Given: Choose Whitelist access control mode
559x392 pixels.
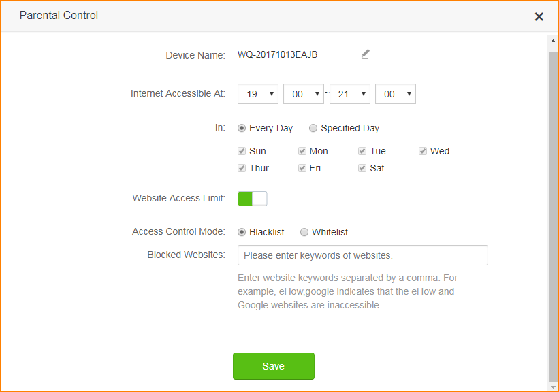Looking at the screenshot, I should click(304, 232).
